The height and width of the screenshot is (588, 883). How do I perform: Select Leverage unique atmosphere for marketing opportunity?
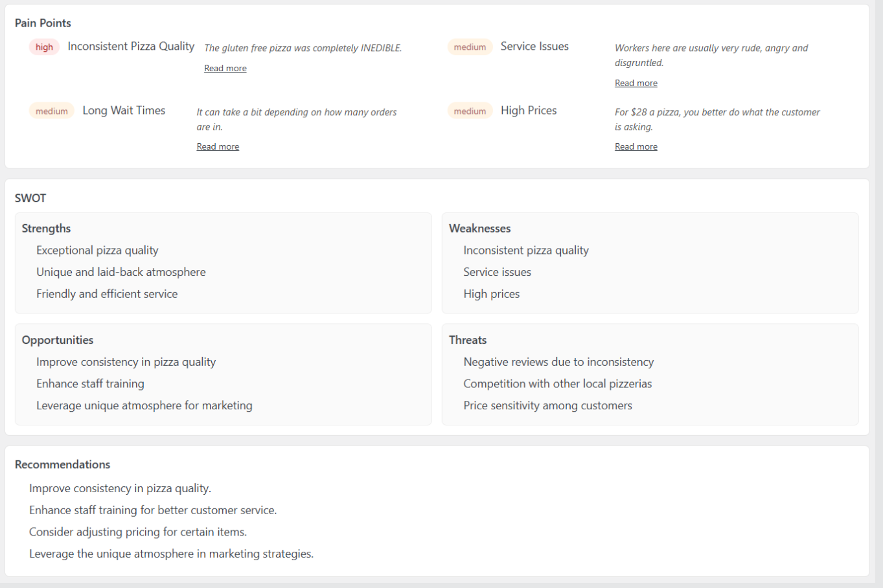144,405
